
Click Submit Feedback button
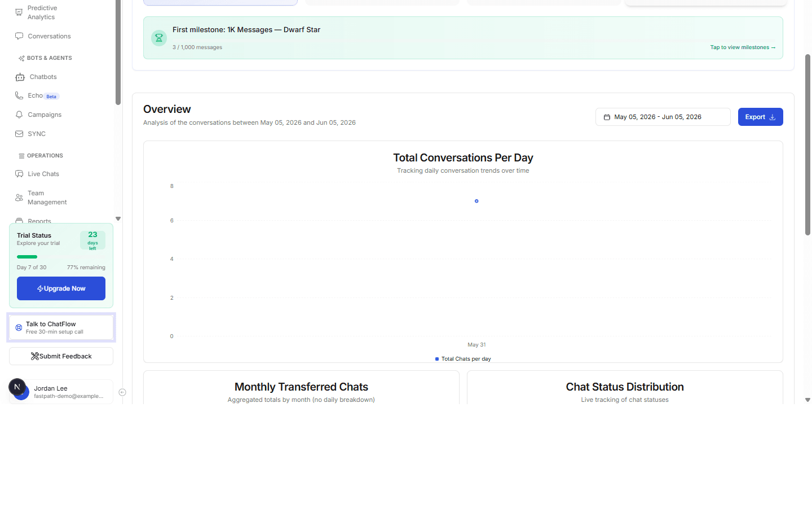[61, 356]
